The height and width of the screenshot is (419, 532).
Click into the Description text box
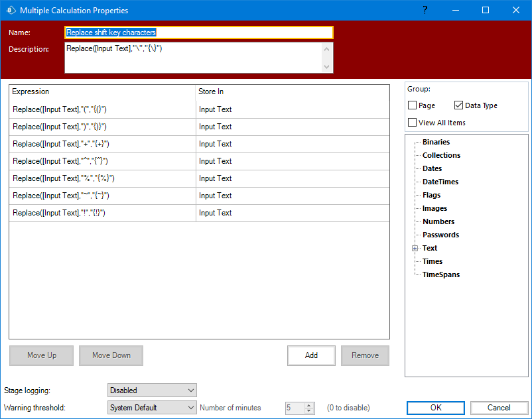pos(192,58)
